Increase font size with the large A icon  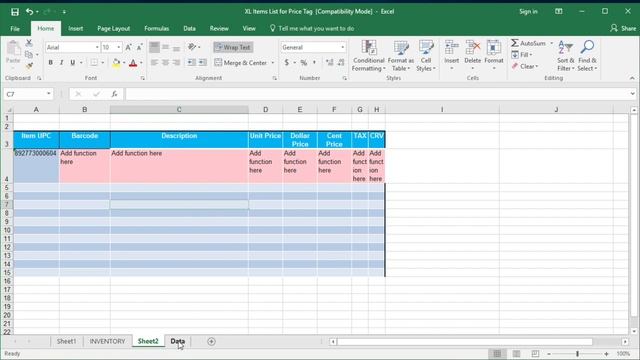point(129,47)
